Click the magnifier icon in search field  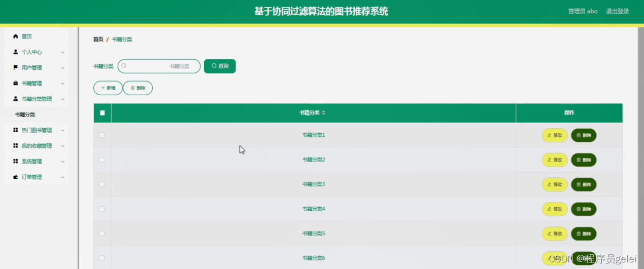point(124,66)
